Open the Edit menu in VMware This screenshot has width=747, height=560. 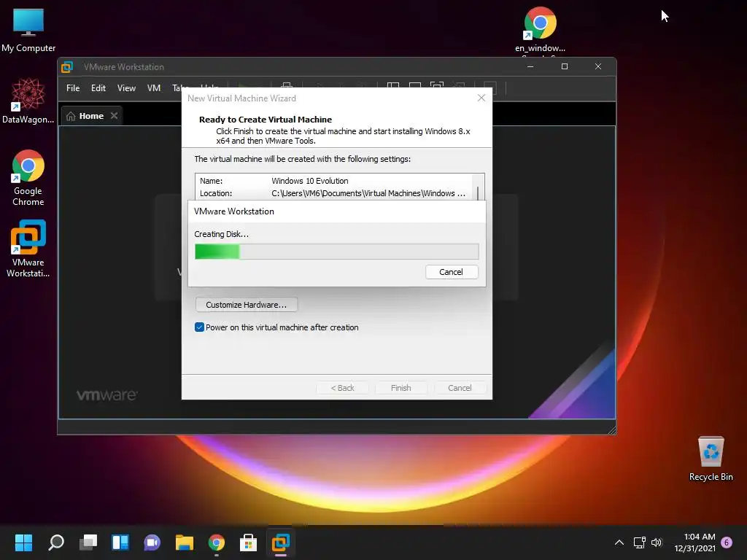(x=98, y=88)
